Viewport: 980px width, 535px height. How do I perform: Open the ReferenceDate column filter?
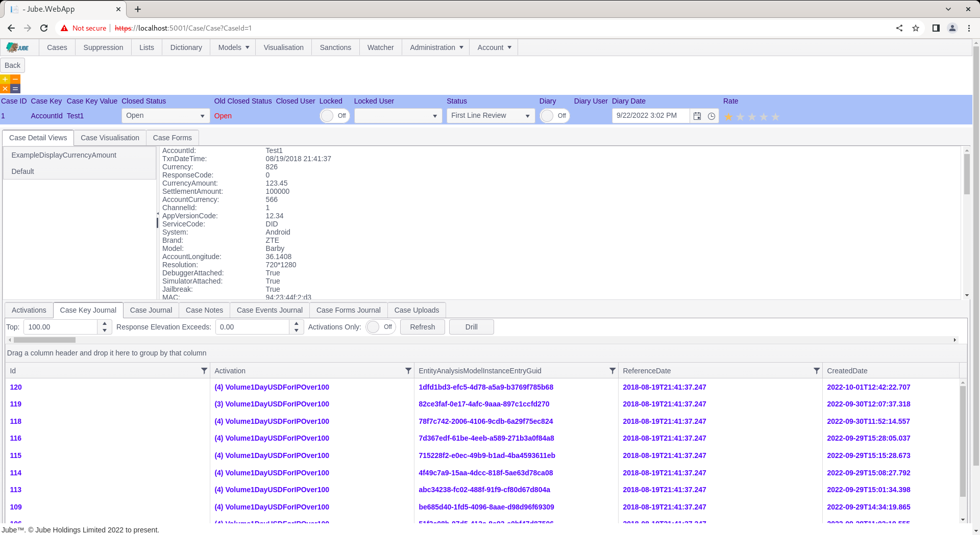[x=817, y=371]
